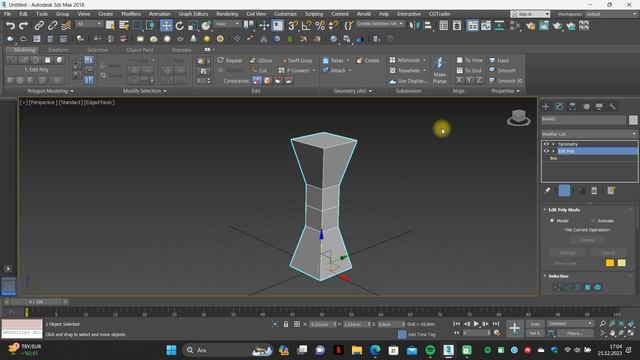Open the Hierarchy command panel tab

point(572,107)
